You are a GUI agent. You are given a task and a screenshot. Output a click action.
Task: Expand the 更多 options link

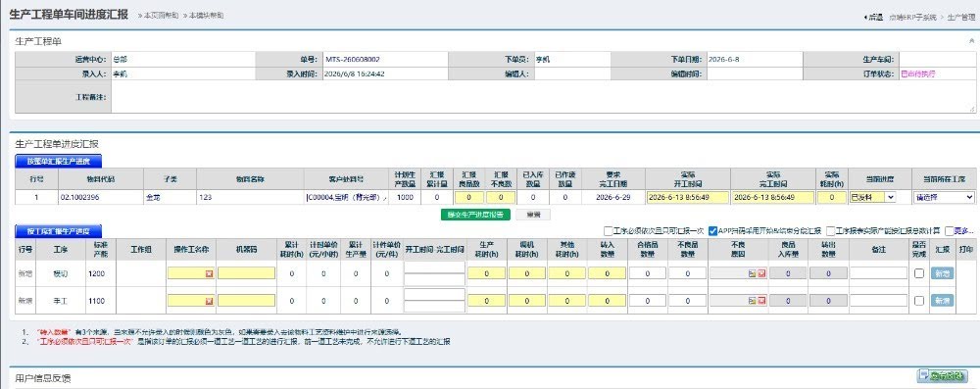[964, 231]
